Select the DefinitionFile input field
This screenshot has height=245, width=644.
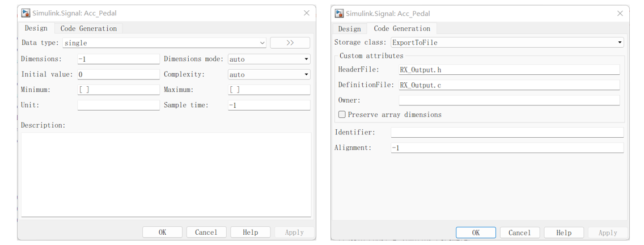[x=509, y=85]
